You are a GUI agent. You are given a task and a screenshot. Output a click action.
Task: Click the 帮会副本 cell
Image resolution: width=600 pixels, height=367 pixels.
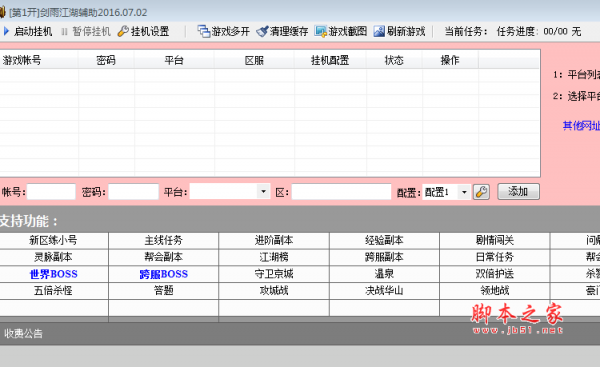(164, 257)
